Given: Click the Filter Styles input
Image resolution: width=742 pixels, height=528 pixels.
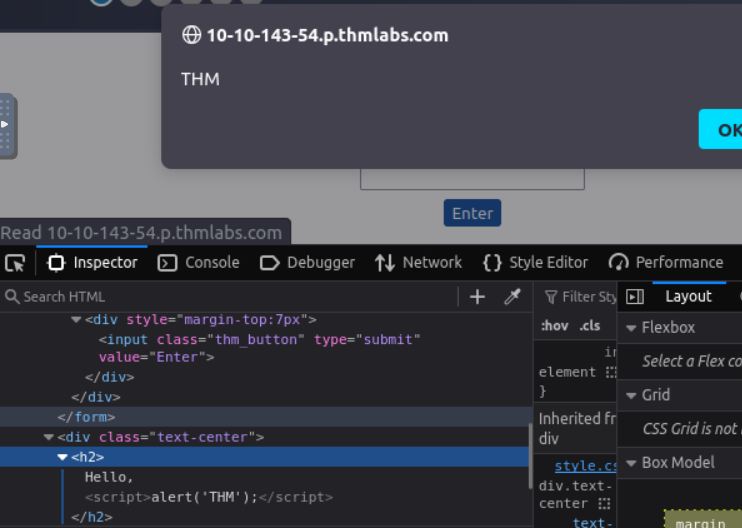Looking at the screenshot, I should [580, 297].
